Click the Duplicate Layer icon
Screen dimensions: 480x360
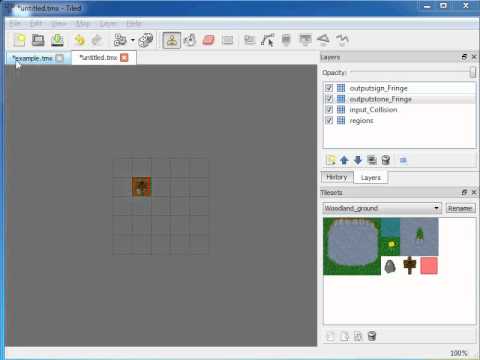[x=372, y=160]
